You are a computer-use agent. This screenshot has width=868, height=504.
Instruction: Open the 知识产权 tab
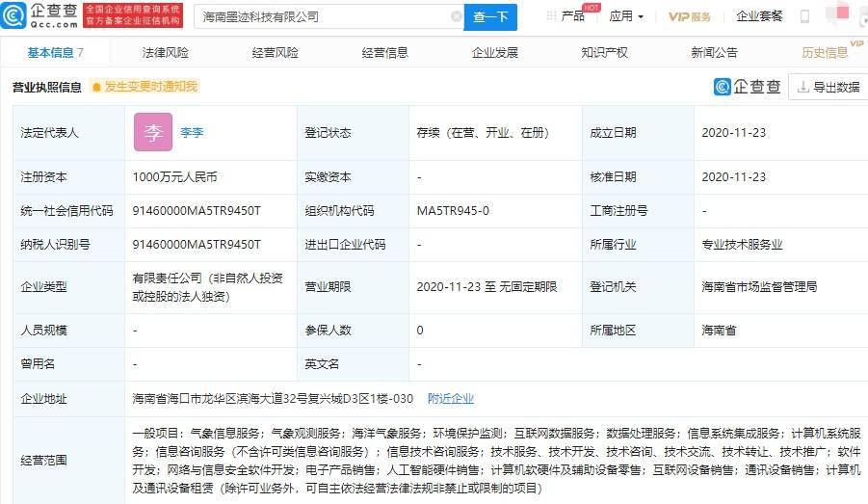(604, 53)
